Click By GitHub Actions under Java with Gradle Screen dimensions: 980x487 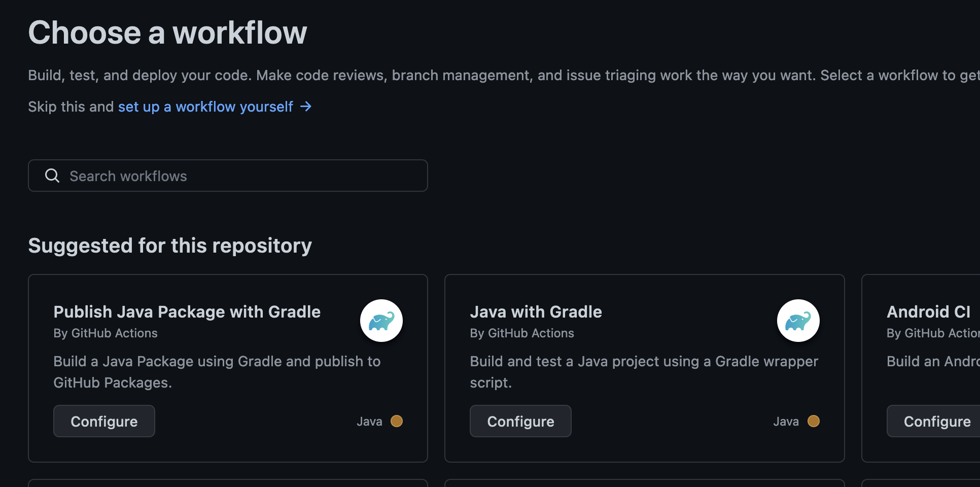click(522, 333)
